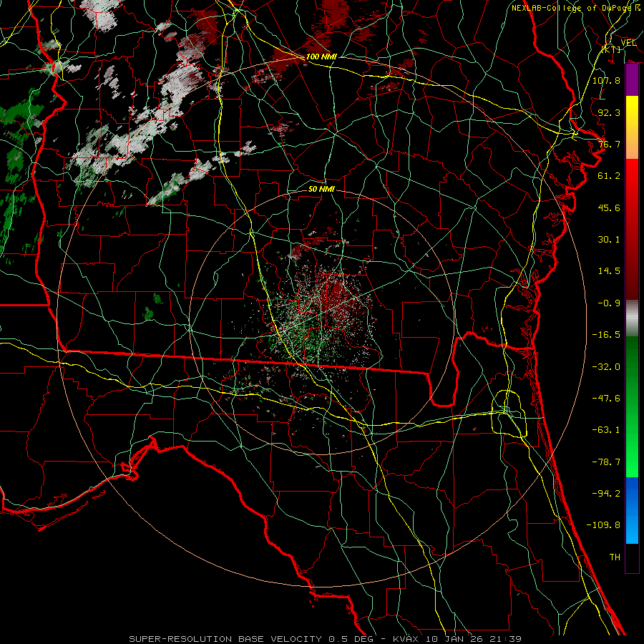The width and height of the screenshot is (644, 644).
Task: Click the purple segment of the color bar
Action: tap(632, 80)
